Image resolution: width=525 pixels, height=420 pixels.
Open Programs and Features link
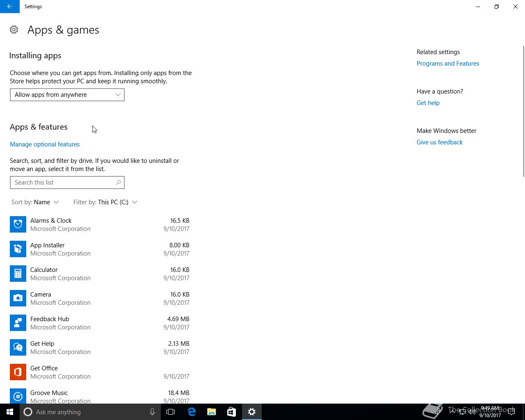(x=448, y=64)
